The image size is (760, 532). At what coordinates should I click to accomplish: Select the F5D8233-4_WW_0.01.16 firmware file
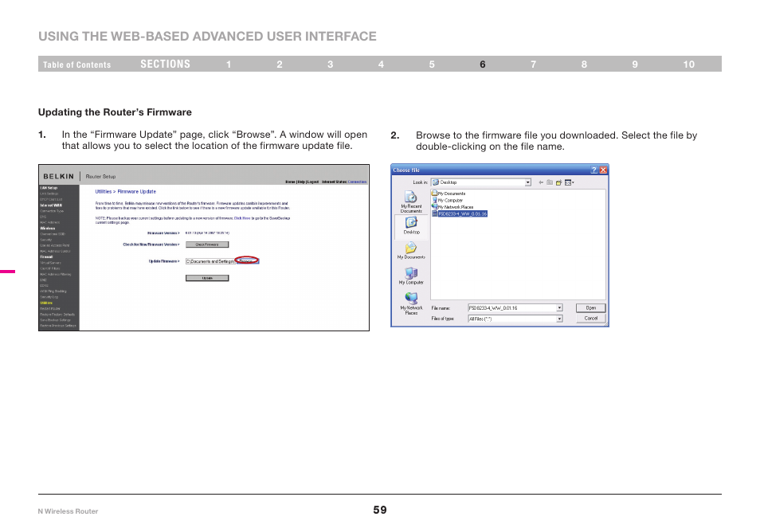(x=460, y=213)
